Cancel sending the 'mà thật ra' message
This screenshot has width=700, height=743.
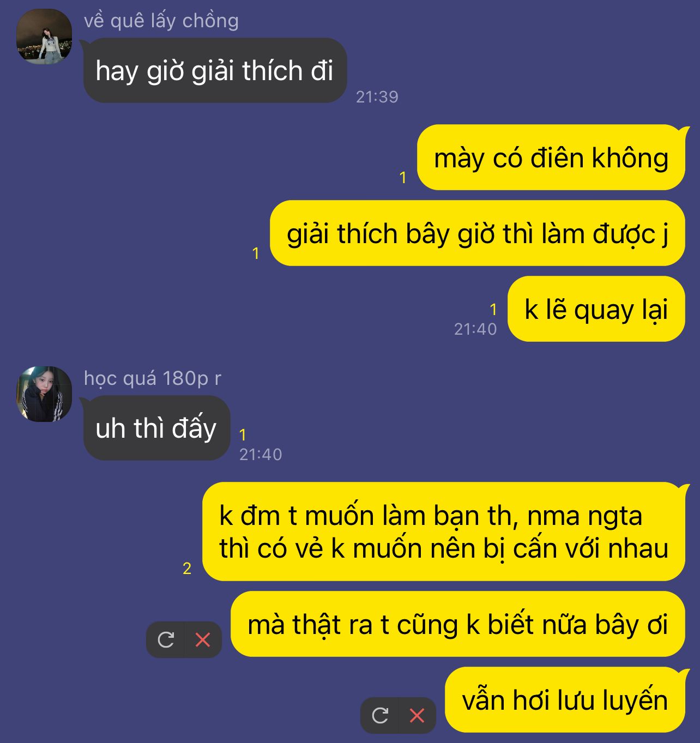[203, 639]
